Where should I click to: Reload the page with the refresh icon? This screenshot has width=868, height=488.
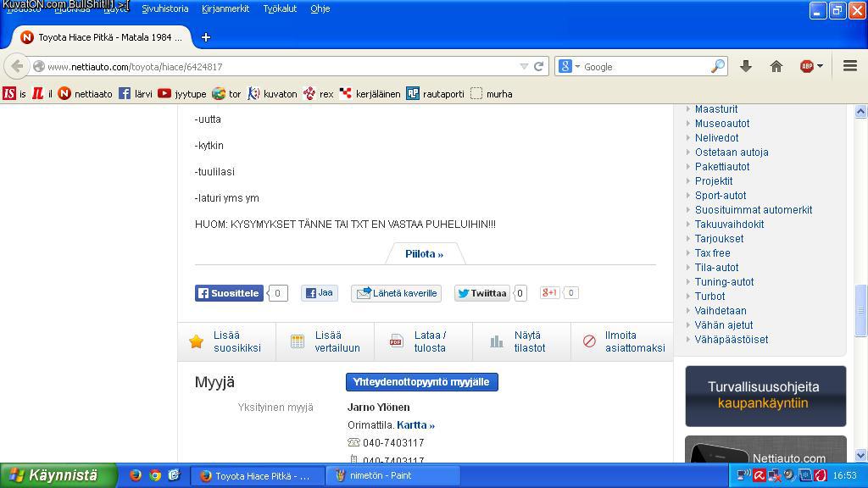pyautogui.click(x=538, y=66)
